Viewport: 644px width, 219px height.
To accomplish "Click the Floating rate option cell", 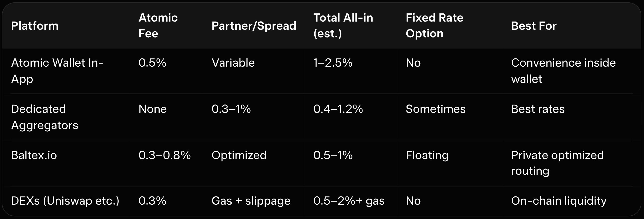I will (427, 155).
